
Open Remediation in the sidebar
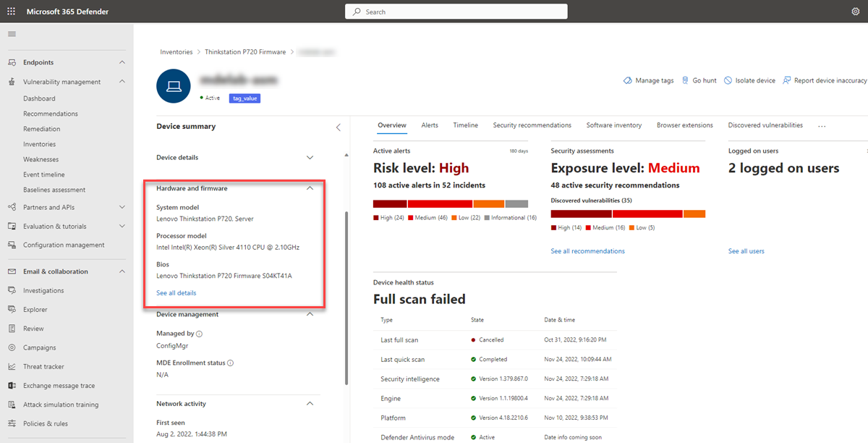pyautogui.click(x=41, y=129)
